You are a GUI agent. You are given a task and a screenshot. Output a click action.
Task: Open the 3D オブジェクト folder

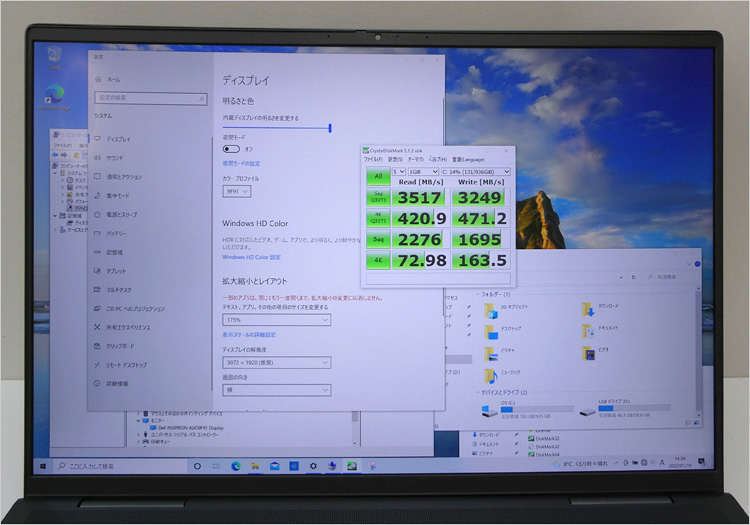pos(489,311)
